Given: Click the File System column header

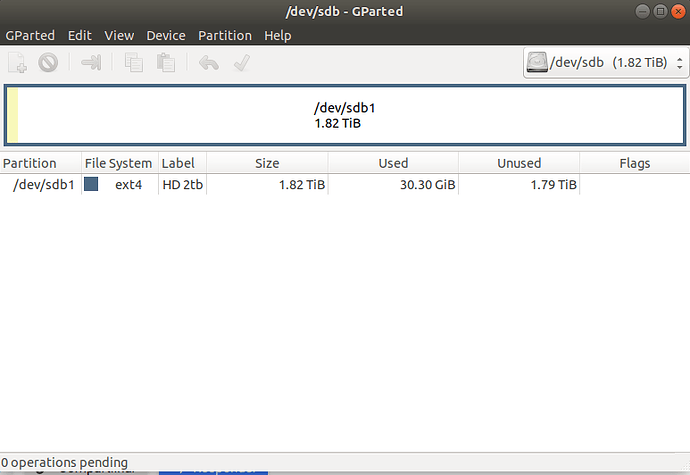Looking at the screenshot, I should pos(120,163).
